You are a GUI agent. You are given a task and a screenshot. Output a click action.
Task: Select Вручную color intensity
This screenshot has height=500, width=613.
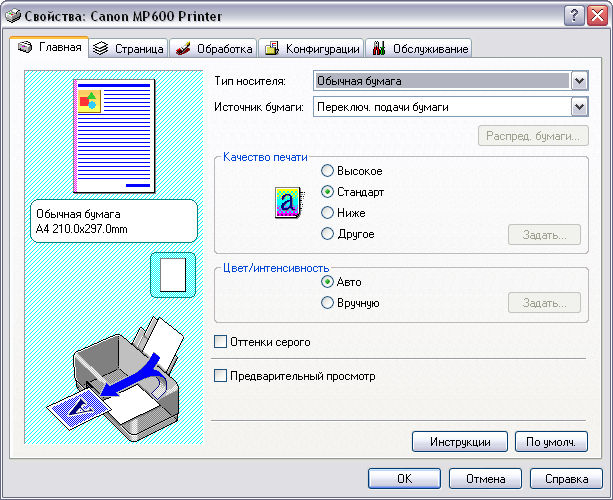pos(350,303)
